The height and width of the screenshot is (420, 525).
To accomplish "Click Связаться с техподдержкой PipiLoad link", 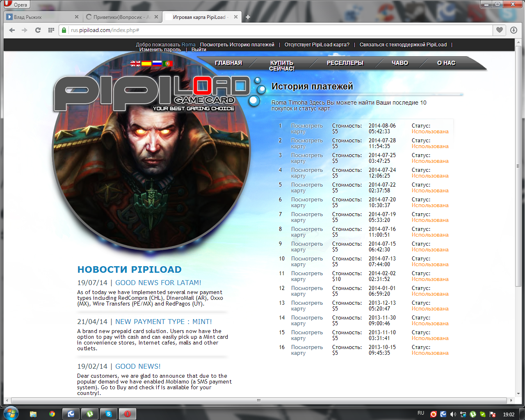I will [x=403, y=45].
